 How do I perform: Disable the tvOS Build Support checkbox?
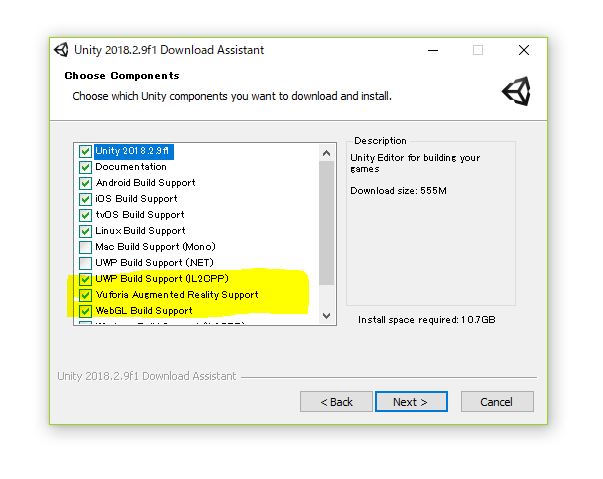[x=85, y=215]
